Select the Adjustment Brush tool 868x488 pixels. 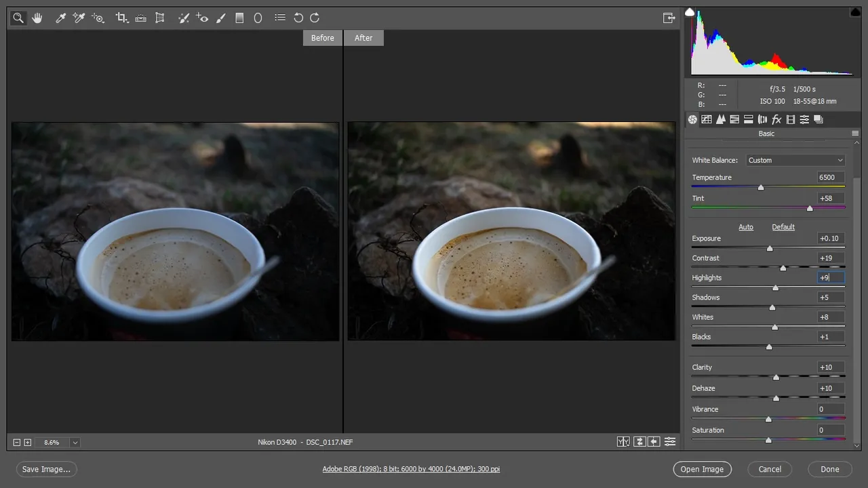pos(220,18)
